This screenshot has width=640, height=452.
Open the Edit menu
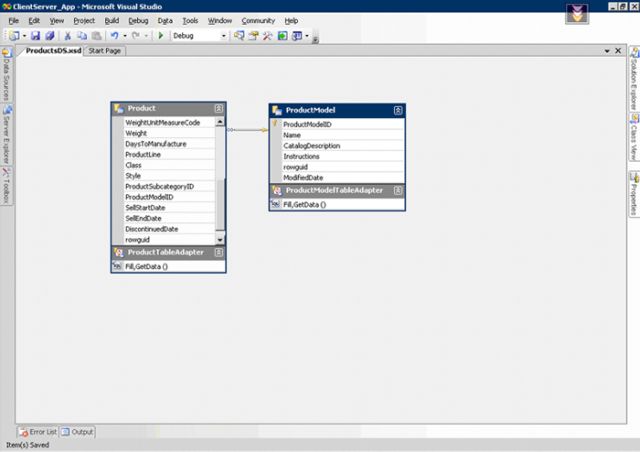pos(34,21)
